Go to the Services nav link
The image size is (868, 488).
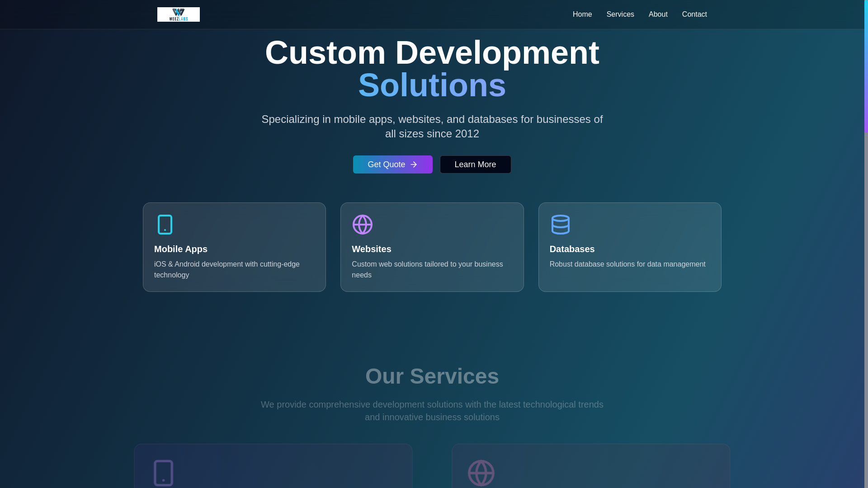pyautogui.click(x=620, y=14)
